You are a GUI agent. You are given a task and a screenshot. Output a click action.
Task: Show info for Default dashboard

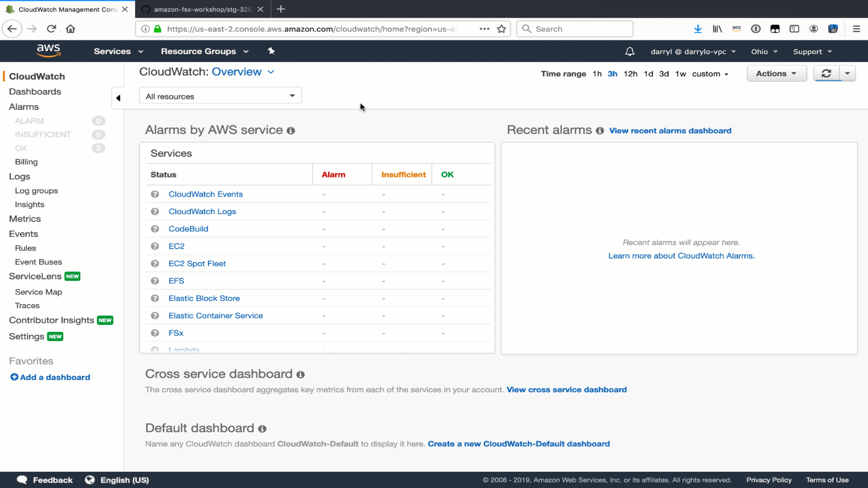click(262, 429)
